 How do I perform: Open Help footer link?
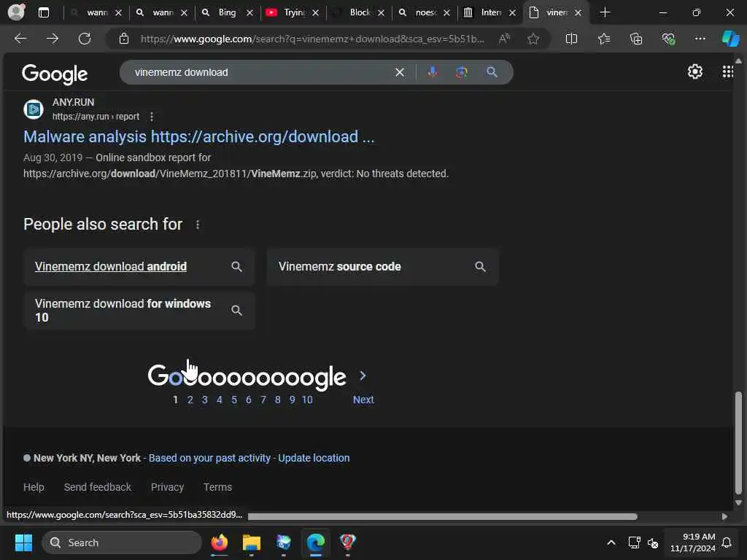pyautogui.click(x=34, y=487)
